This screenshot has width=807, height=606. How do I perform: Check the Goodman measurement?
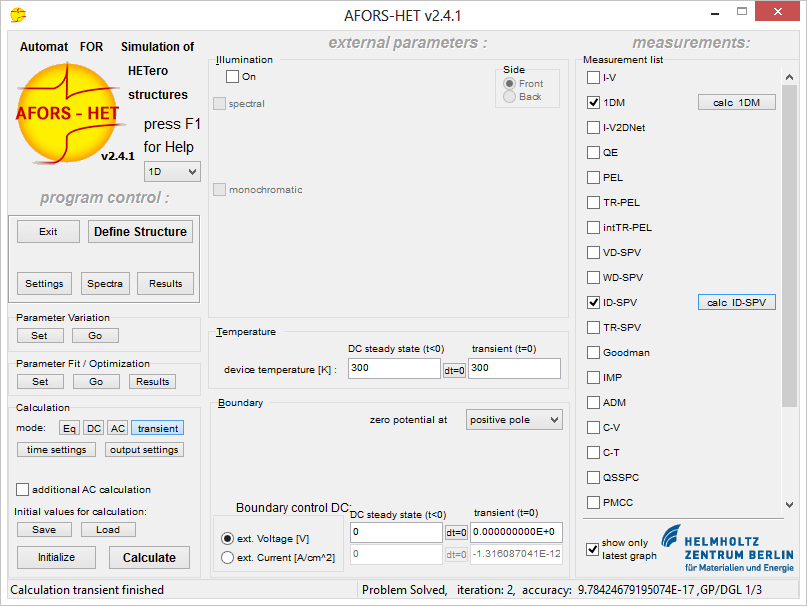593,353
